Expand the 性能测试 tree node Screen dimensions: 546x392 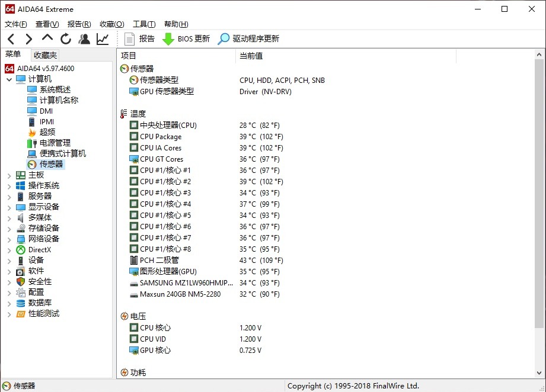(x=9, y=314)
